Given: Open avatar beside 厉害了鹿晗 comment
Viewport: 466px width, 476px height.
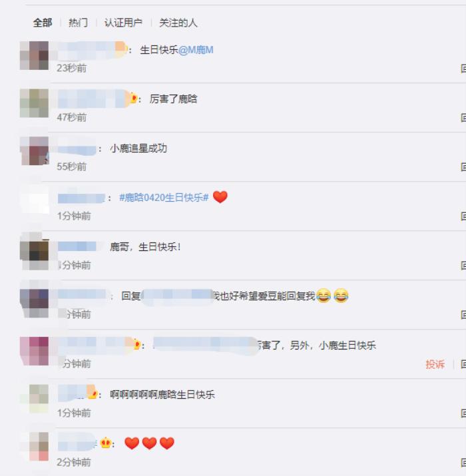Looking at the screenshot, I should pyautogui.click(x=34, y=103).
